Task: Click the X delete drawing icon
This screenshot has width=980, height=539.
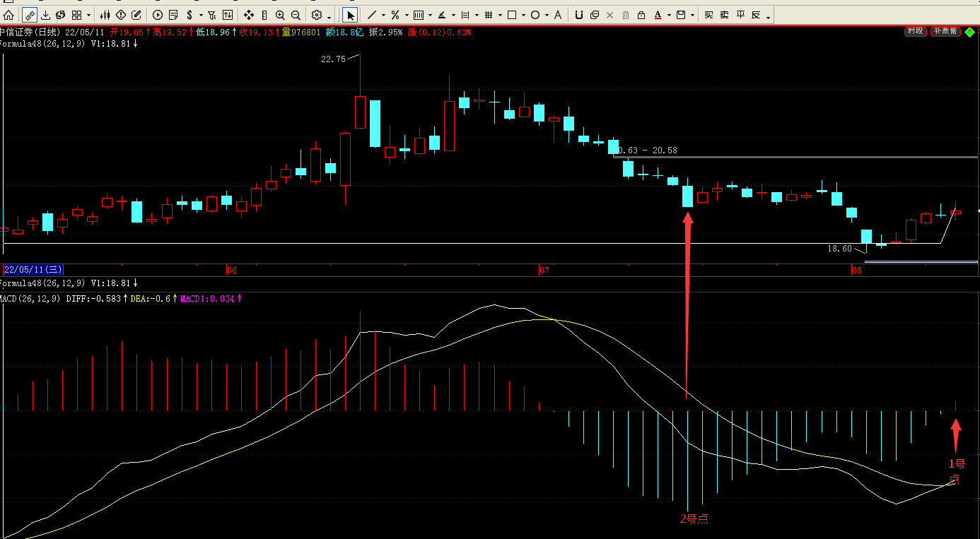Action: pyautogui.click(x=609, y=15)
